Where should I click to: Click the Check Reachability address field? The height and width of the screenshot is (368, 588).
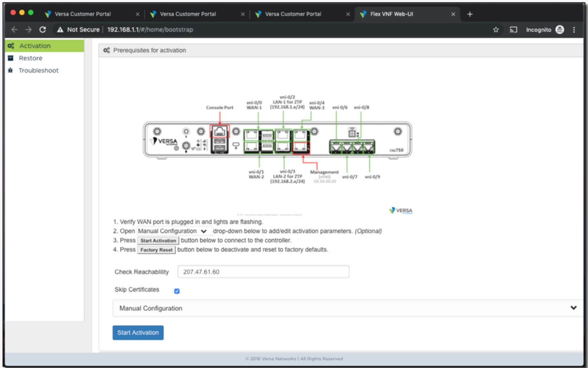(x=263, y=272)
